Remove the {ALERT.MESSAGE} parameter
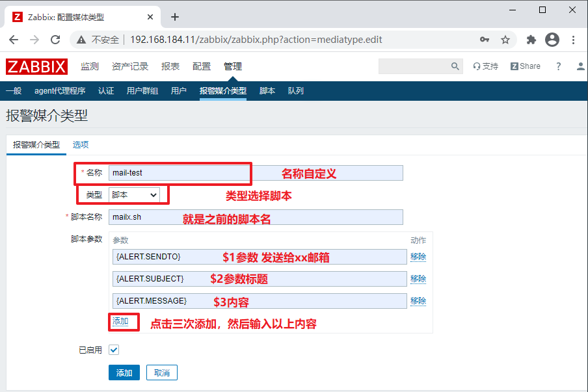This screenshot has width=588, height=392. 418,301
